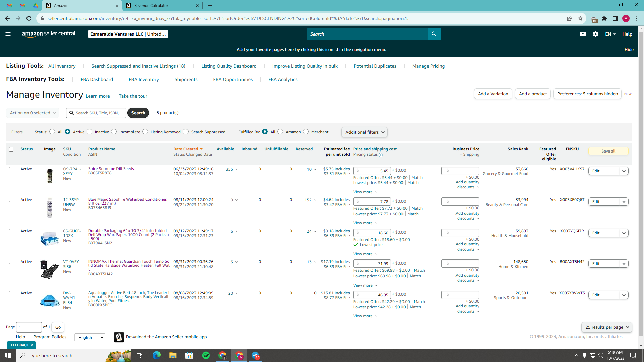Screen dimensions: 644x362
Task: Open the settings gear icon
Action: coord(596,34)
